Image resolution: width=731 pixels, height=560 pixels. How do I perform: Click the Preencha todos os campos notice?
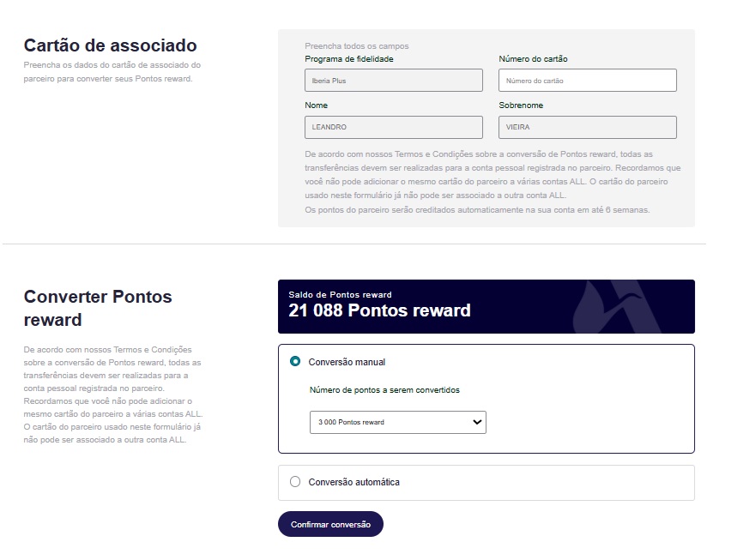pos(357,45)
